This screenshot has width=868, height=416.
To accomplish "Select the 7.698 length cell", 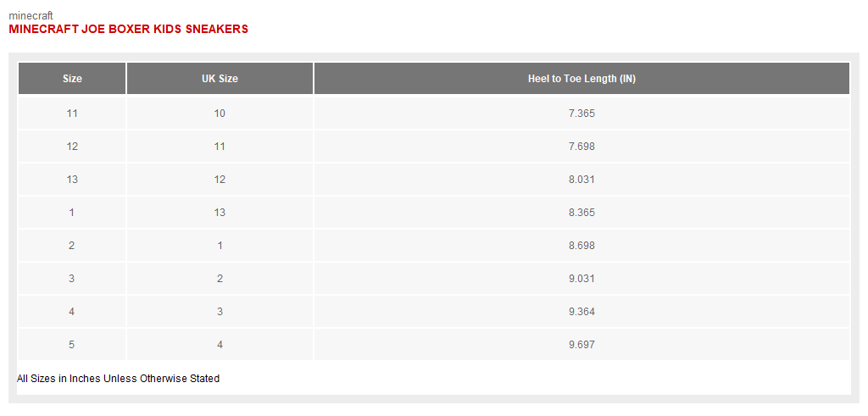I will 581,147.
